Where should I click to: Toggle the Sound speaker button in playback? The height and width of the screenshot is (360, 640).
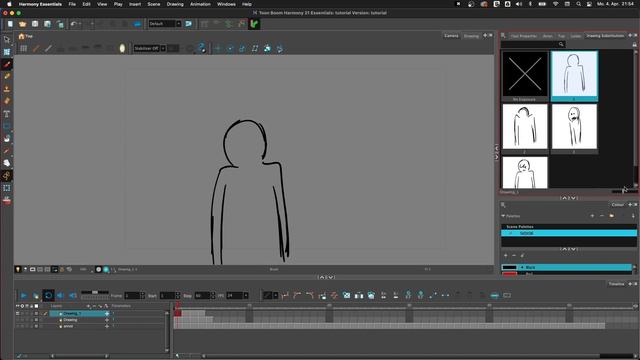coord(60,296)
